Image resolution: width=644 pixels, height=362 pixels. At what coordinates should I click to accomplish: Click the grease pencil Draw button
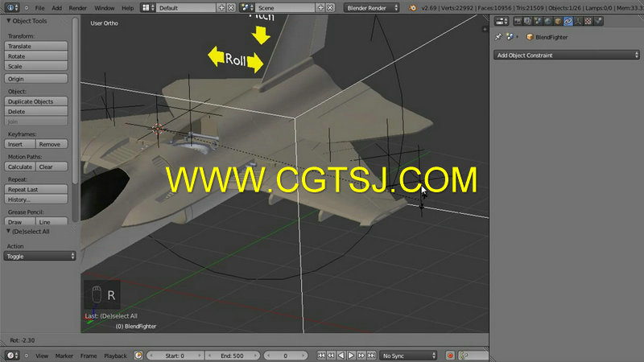pyautogui.click(x=19, y=222)
